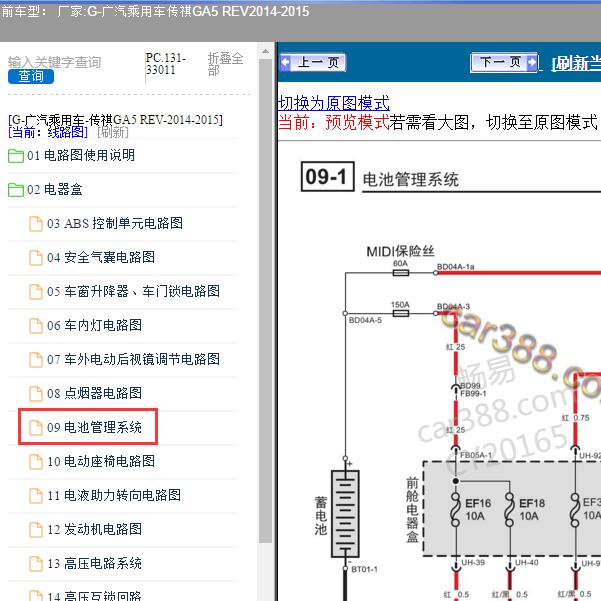Click the document icon of 11 电液助力转向
Viewport: 601px width, 601px height.
pos(36,496)
